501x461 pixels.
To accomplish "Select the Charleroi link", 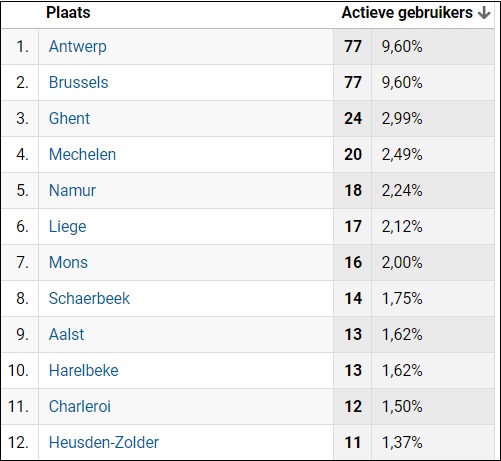I will click(x=80, y=406).
